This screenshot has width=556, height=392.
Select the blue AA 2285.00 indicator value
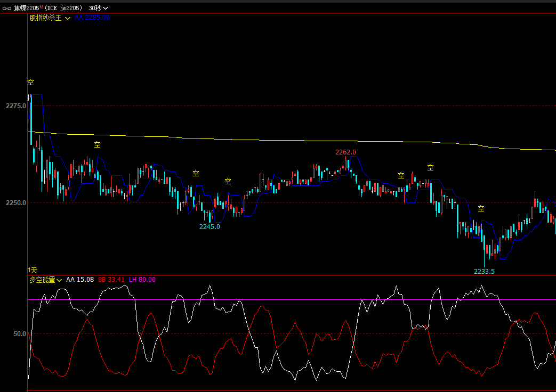[92, 18]
